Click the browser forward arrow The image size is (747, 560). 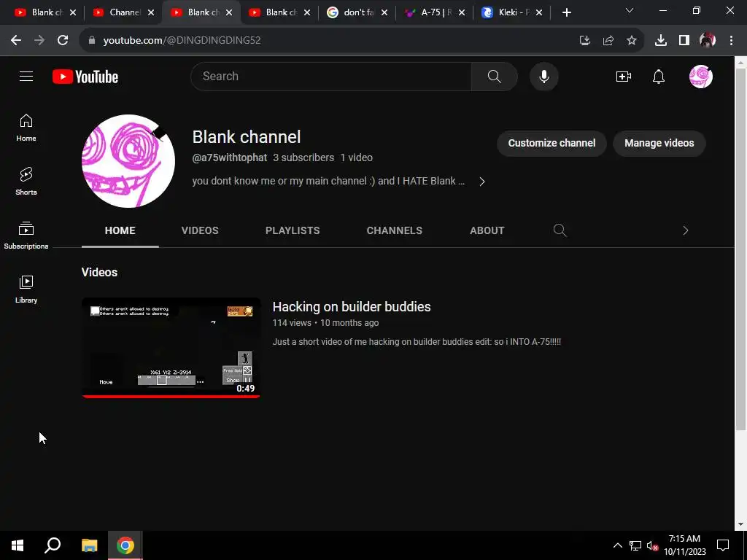(x=39, y=40)
